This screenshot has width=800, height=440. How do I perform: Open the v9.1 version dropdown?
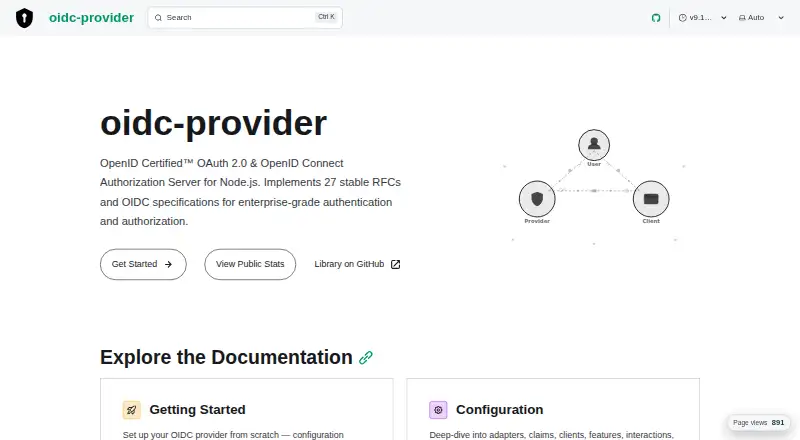click(x=703, y=18)
